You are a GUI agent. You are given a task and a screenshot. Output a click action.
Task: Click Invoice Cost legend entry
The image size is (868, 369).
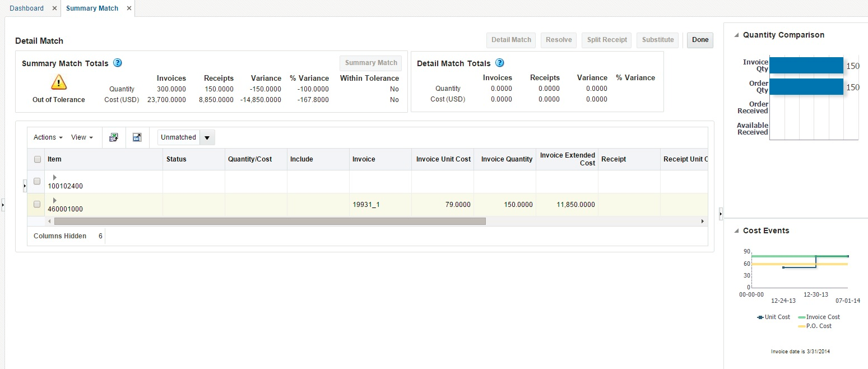(x=819, y=317)
